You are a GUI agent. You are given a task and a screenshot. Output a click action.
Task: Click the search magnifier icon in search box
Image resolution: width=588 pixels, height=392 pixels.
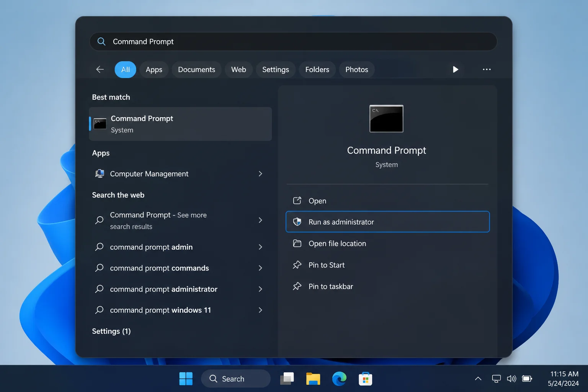point(101,41)
